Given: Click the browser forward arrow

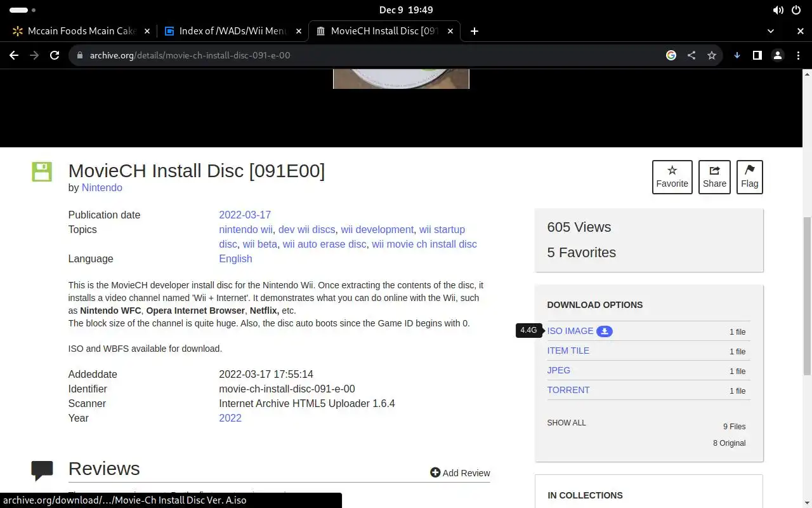Looking at the screenshot, I should (34, 55).
